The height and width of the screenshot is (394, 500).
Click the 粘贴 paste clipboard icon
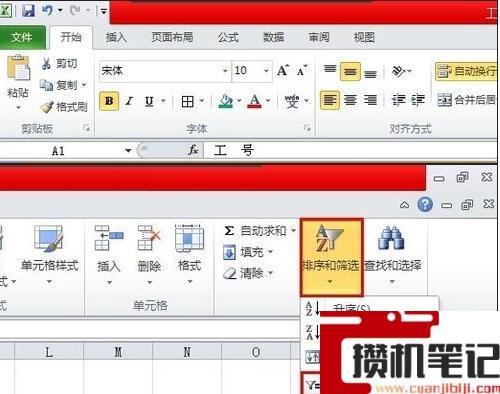point(18,67)
